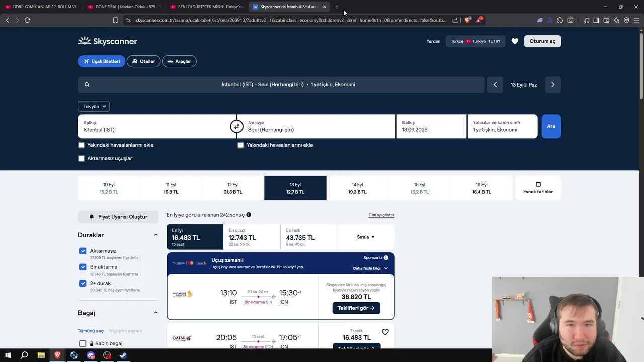Viewport: 644px width, 362px height.
Task: Bookmark this page in address bar
Action: pyautogui.click(x=115, y=20)
